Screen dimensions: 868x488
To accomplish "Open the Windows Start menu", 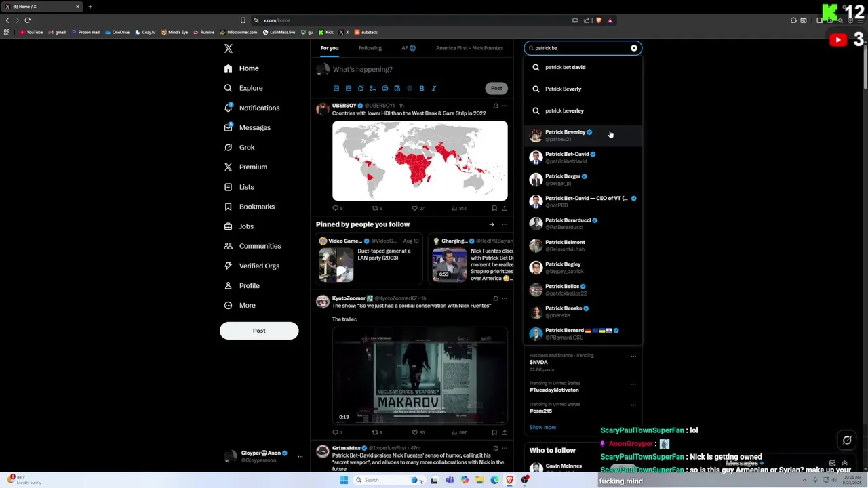I will 344,480.
